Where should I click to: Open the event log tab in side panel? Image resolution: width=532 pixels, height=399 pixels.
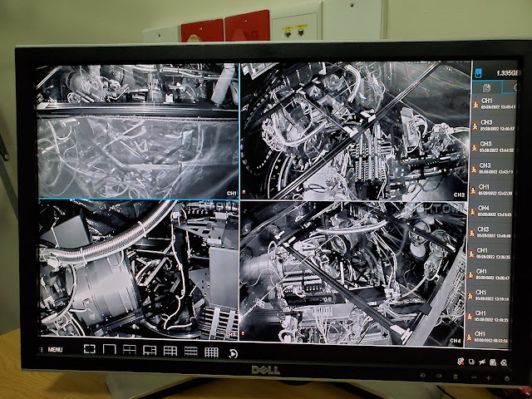pos(485,87)
